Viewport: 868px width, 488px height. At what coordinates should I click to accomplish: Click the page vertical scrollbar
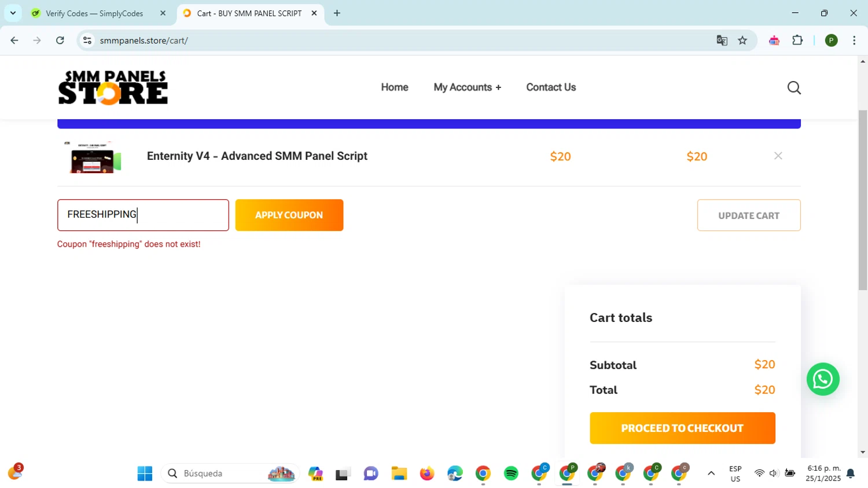pos(863,200)
